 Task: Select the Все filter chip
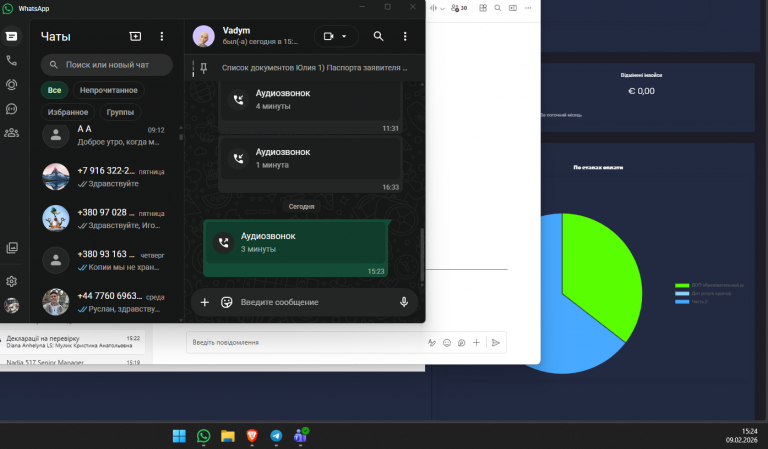tap(54, 90)
